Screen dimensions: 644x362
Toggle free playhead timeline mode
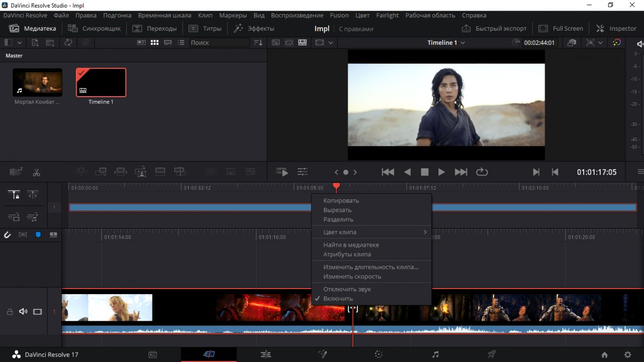(x=33, y=195)
